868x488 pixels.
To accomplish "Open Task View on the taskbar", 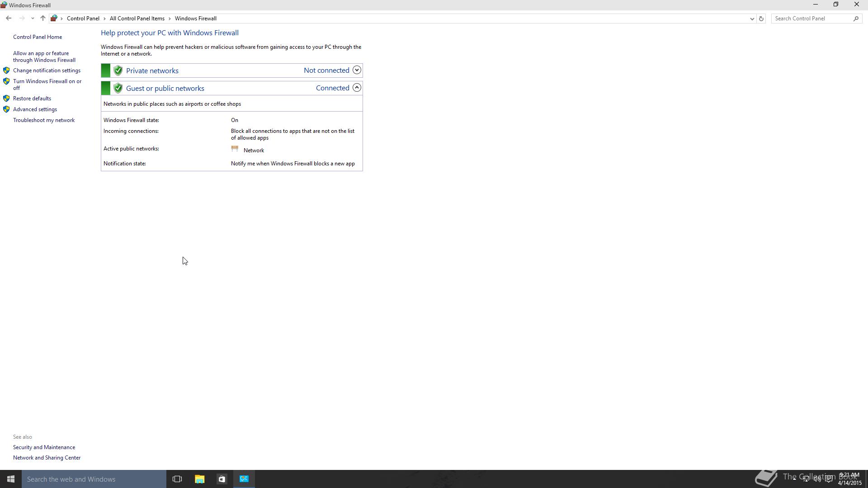I will (177, 479).
